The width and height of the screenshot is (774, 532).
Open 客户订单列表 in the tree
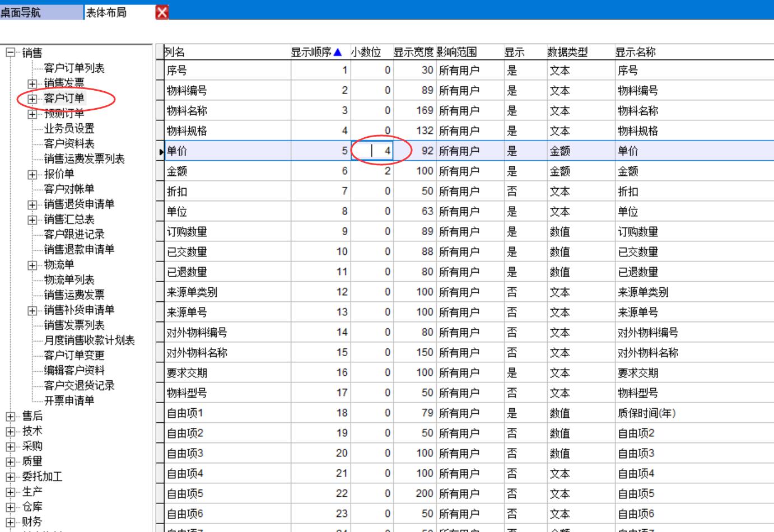click(x=74, y=68)
